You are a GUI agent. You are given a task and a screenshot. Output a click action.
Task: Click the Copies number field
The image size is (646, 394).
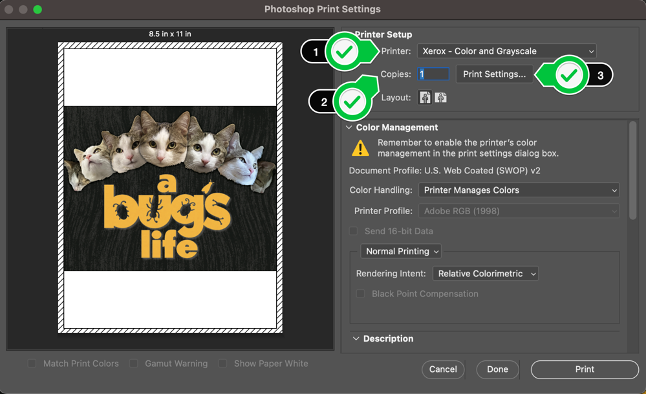[433, 74]
